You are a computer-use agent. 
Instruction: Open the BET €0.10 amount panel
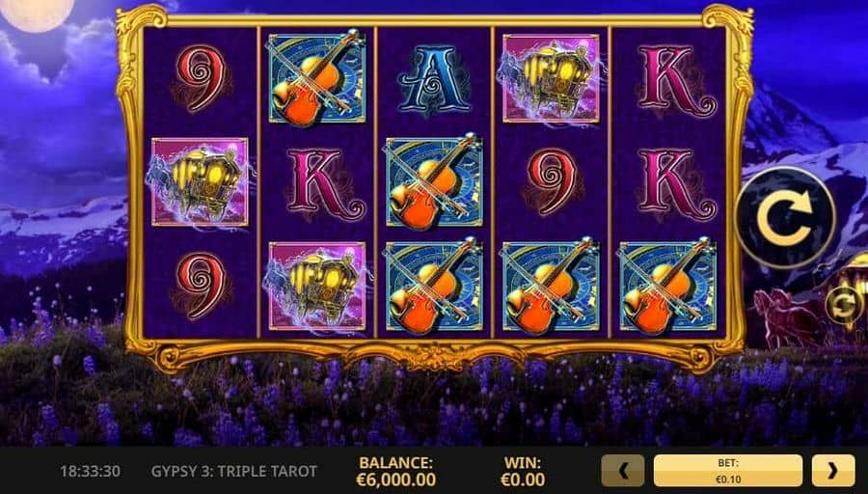728,470
